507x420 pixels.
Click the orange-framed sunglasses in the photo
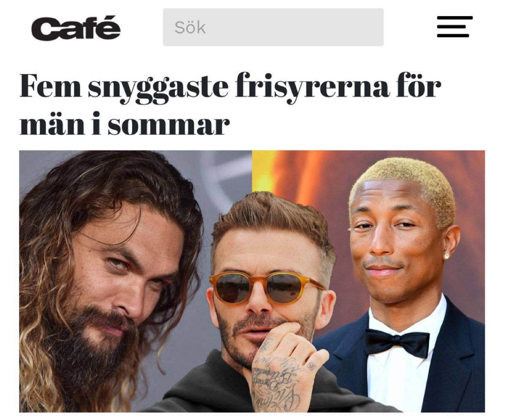pos(267,287)
